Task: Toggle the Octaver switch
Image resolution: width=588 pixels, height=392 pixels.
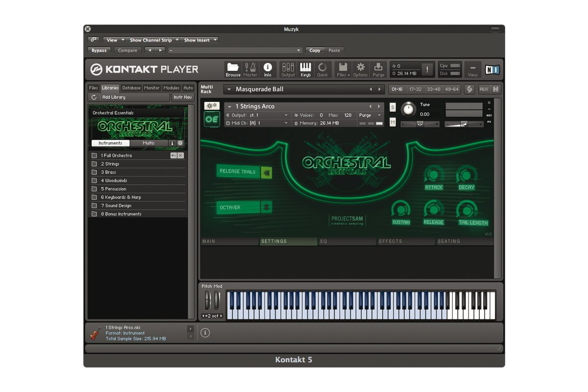Action: (x=266, y=207)
